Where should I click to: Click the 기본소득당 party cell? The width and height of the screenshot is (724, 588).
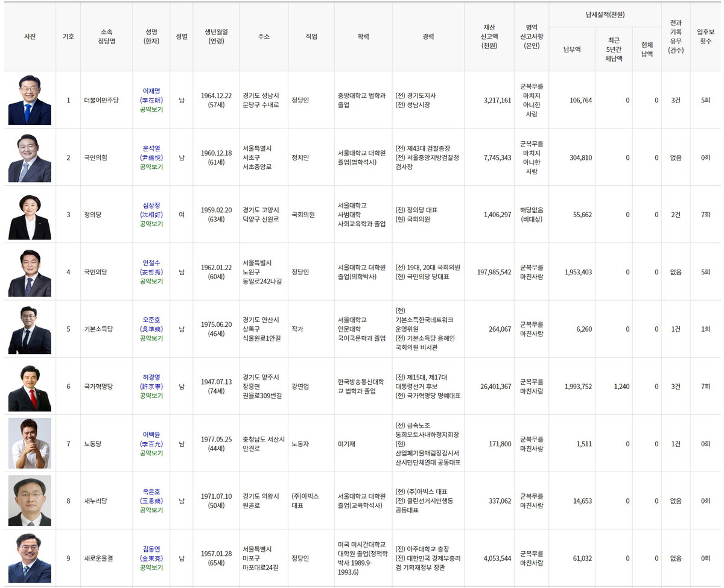coord(106,329)
